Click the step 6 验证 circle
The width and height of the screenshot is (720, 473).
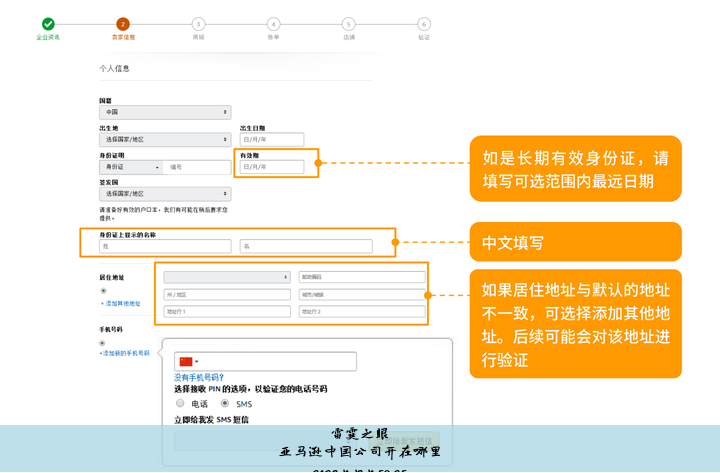[x=424, y=24]
